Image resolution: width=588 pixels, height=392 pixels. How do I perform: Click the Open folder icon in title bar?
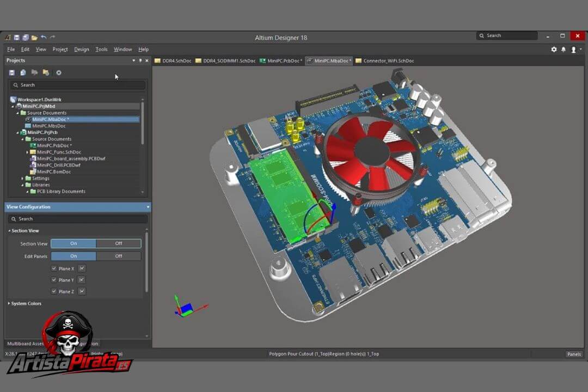pyautogui.click(x=34, y=38)
